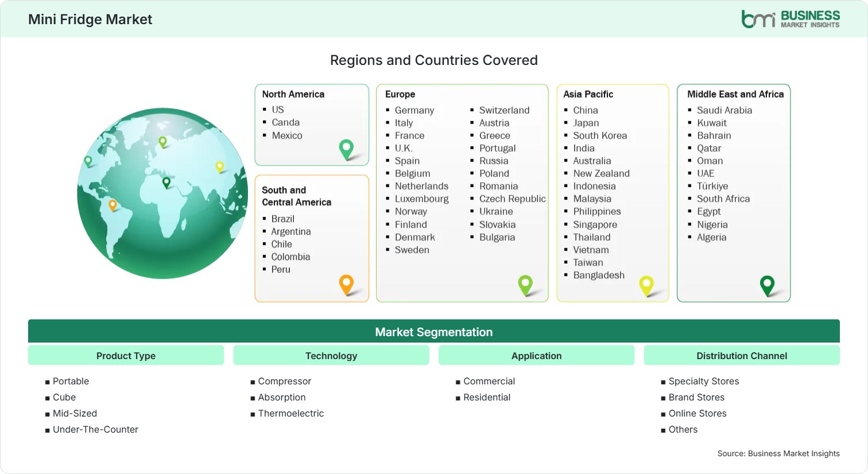Click 'Czech Republic' in the Europe list

[513, 199]
